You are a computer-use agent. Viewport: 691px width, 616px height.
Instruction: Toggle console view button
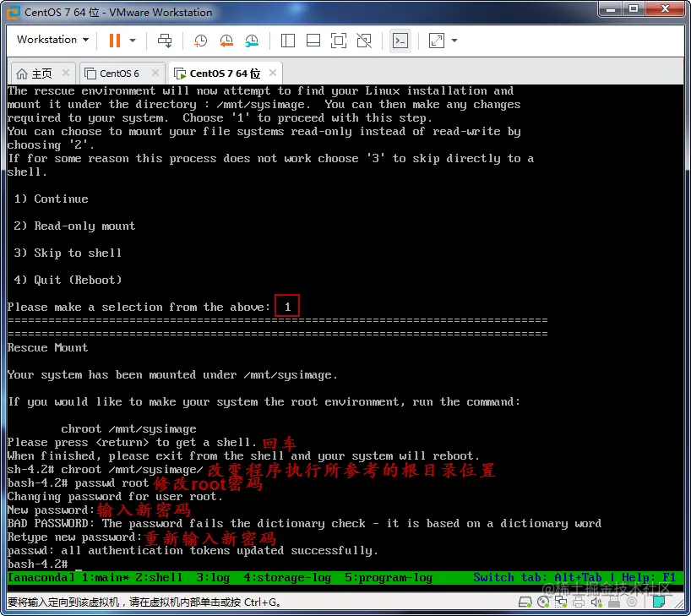400,41
